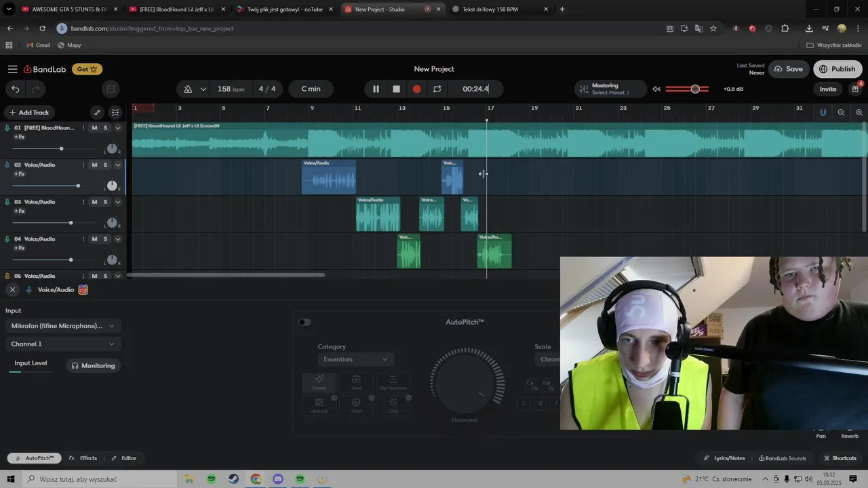Open Shortcuts panel
Screen dimensions: 868x488
coord(839,458)
